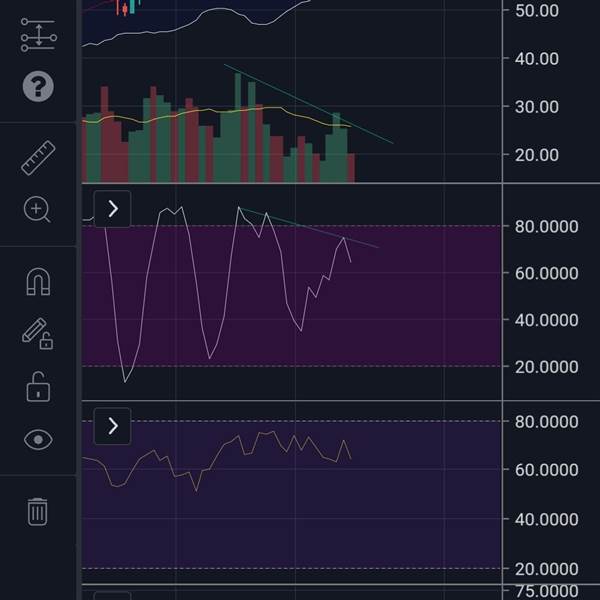Expand the RSI pane legend chevron
The image size is (600, 600).
click(112, 426)
